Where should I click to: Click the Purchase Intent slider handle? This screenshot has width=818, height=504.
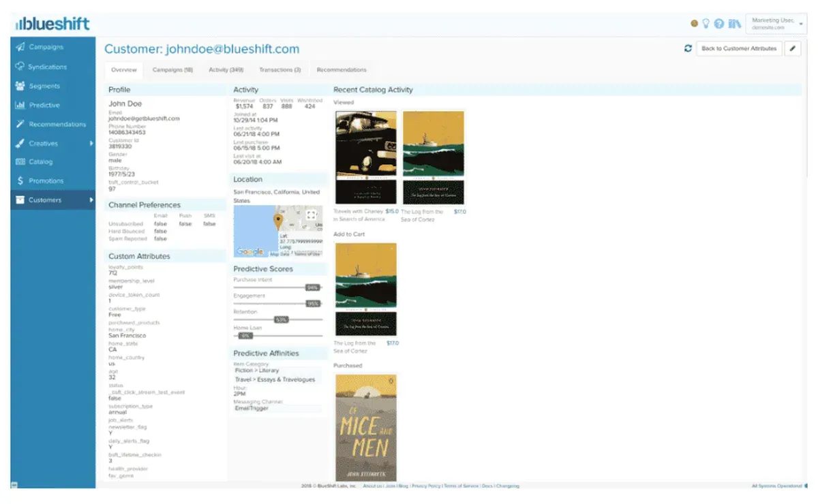point(312,287)
